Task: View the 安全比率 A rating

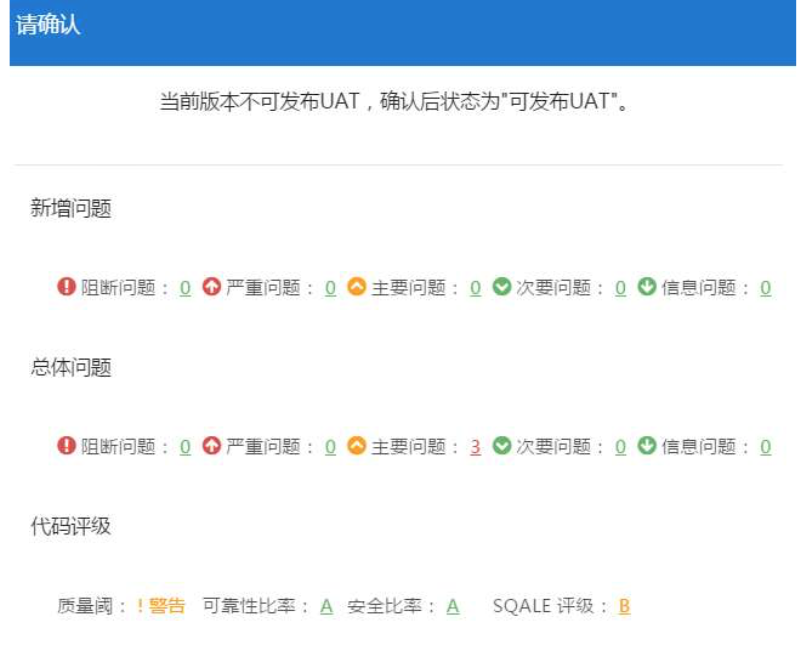Action: [453, 606]
